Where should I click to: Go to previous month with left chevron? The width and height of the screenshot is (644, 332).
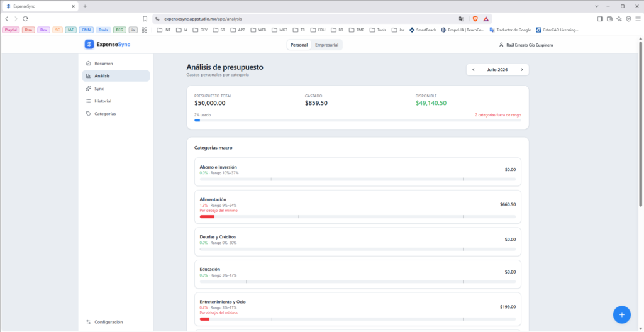pos(473,70)
